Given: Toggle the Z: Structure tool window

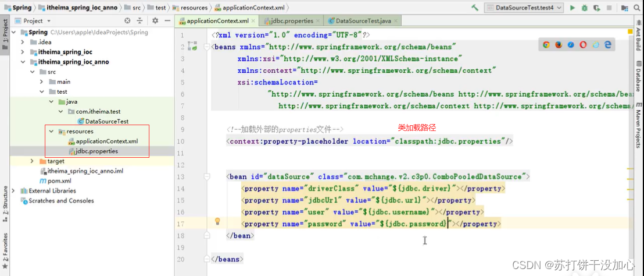Looking at the screenshot, I should tap(5, 204).
